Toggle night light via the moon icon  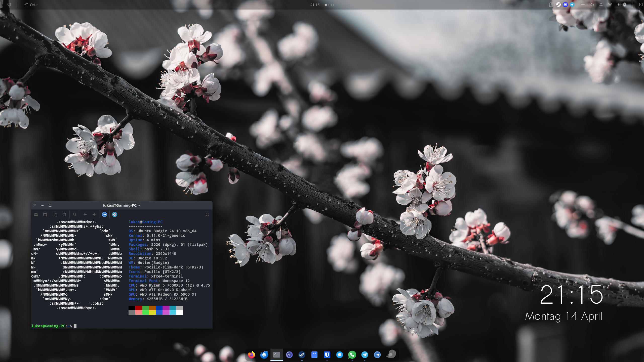[592, 5]
